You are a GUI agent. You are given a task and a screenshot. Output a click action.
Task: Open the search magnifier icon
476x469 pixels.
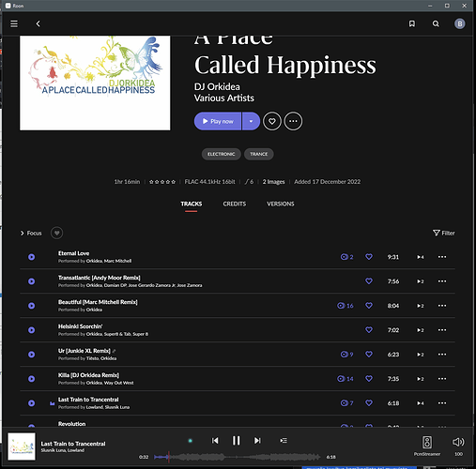pos(436,23)
